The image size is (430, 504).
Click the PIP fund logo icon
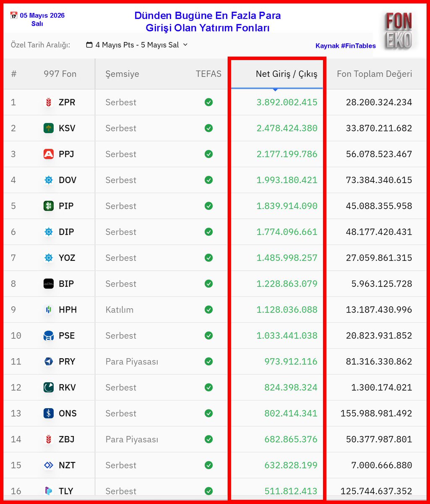(49, 206)
